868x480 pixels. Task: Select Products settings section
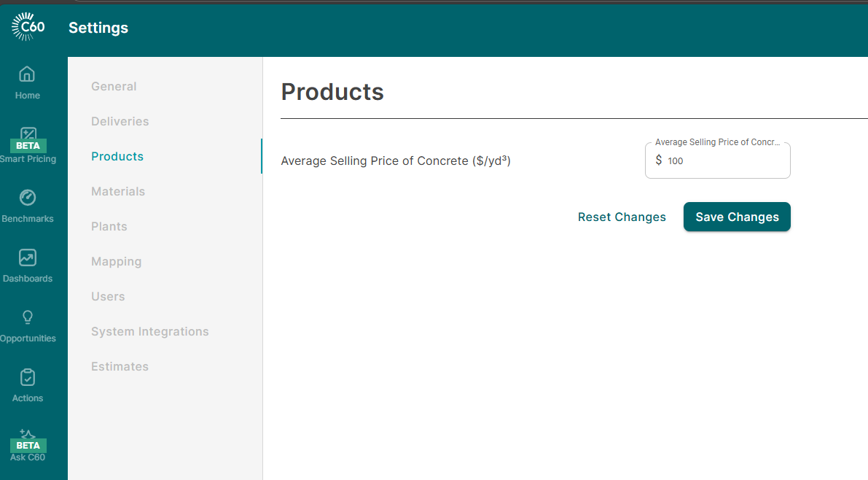pyautogui.click(x=117, y=156)
